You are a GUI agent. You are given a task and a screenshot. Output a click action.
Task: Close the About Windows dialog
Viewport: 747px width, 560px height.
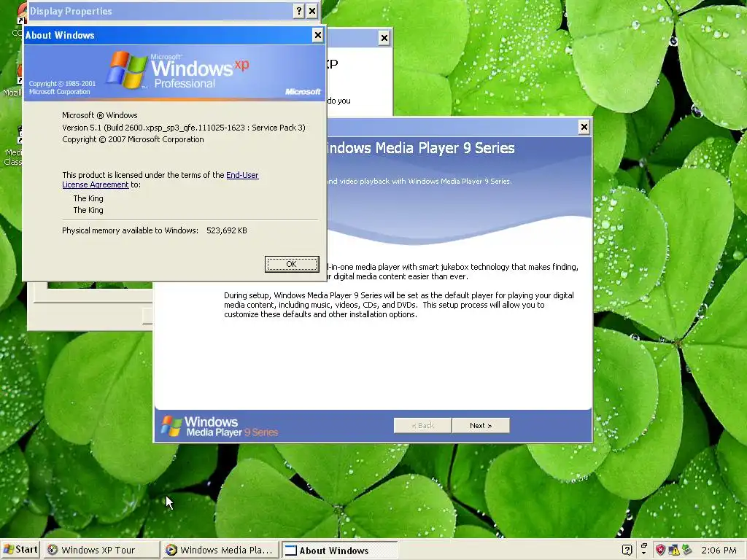pyautogui.click(x=318, y=35)
